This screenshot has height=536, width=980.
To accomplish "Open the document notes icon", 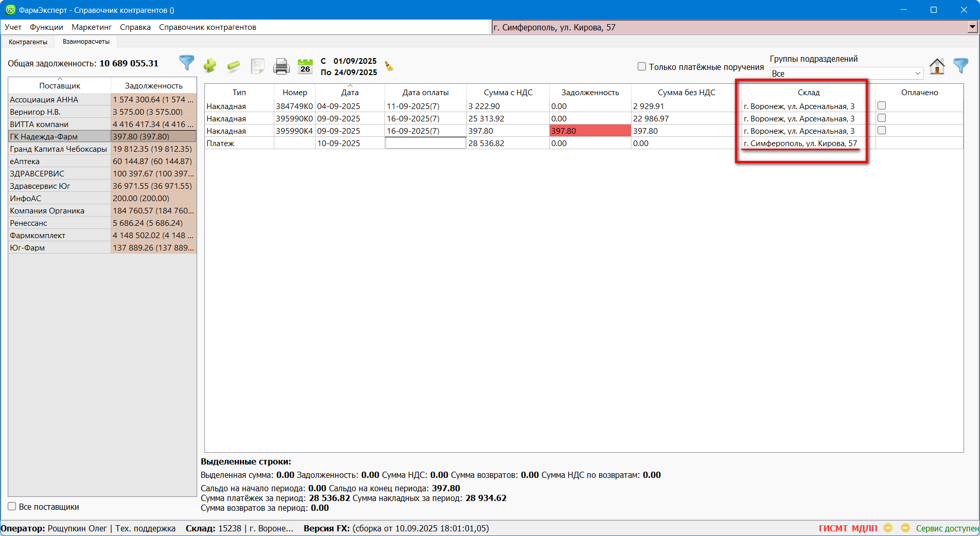I will coord(257,66).
